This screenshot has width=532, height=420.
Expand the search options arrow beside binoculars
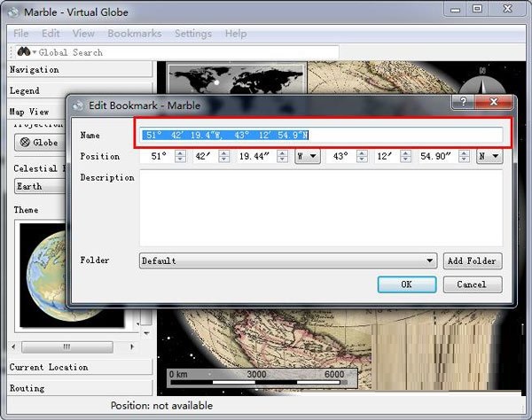click(x=35, y=52)
